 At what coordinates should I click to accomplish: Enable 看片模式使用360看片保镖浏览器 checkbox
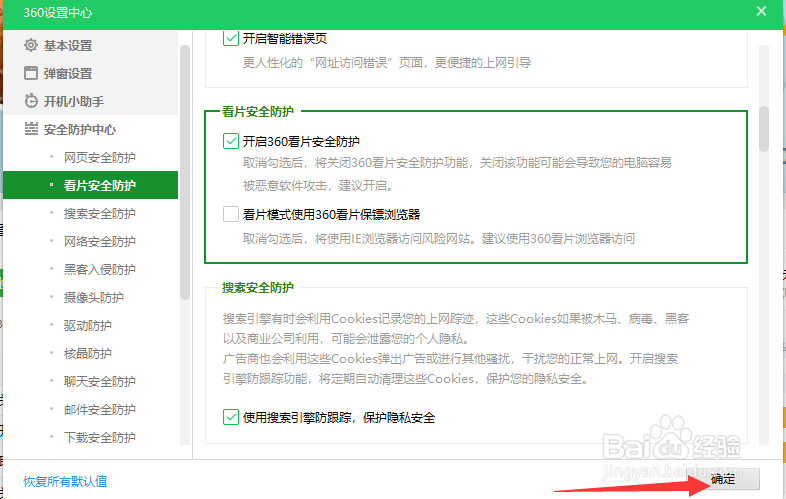[x=231, y=214]
